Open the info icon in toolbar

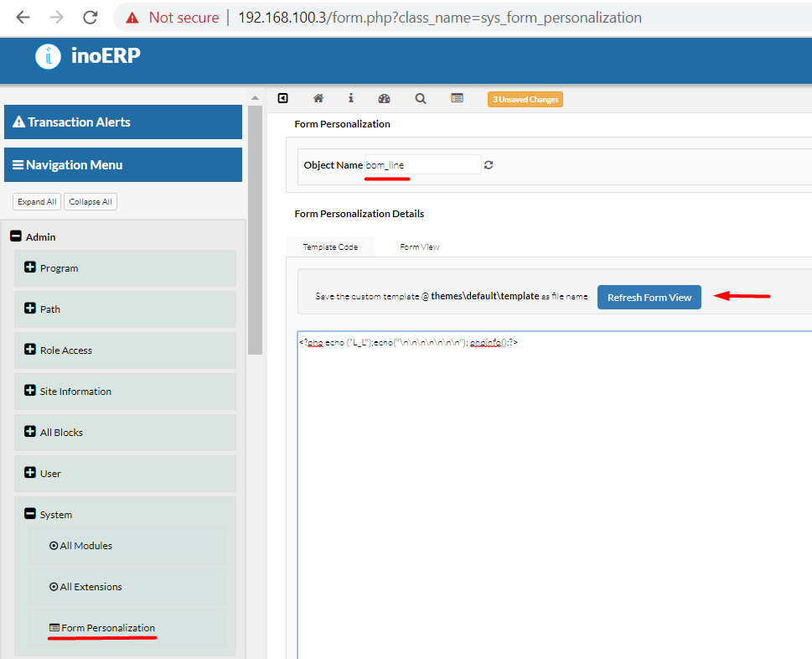pyautogui.click(x=351, y=98)
